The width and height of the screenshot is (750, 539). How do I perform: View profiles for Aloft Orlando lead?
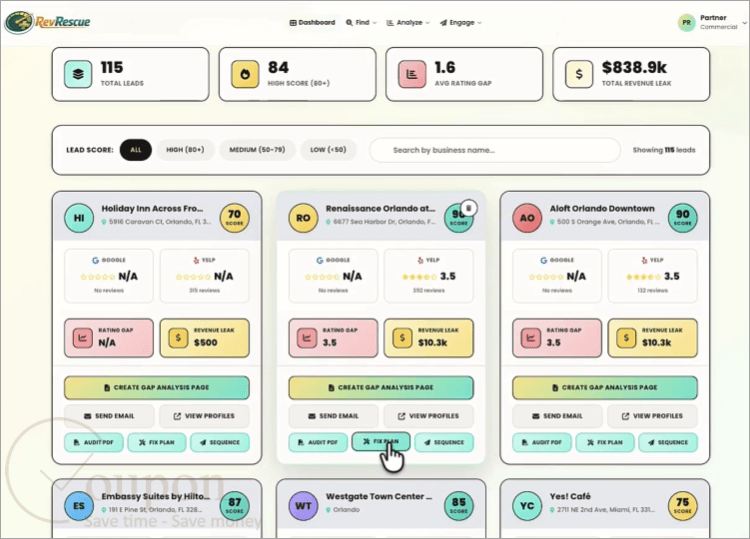[x=652, y=416]
